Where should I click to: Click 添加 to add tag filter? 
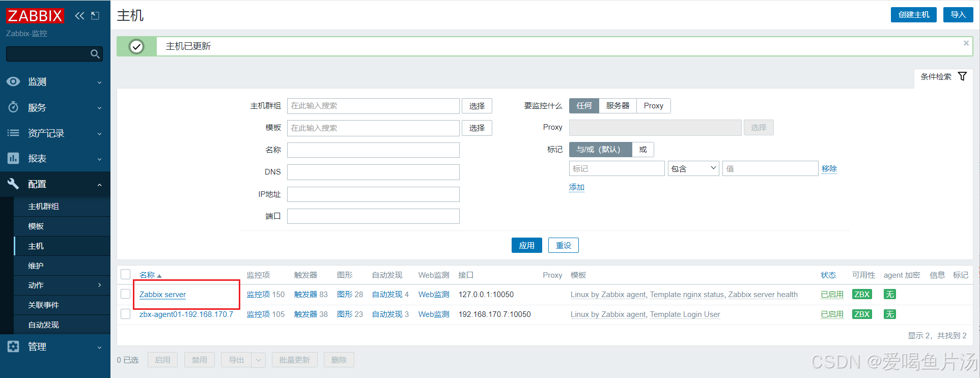[577, 187]
